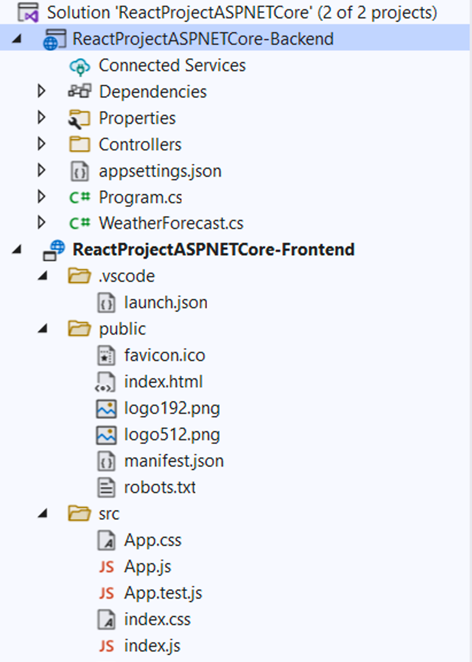The width and height of the screenshot is (472, 662).
Task: Collapse the .vscode folder
Action: click(x=43, y=276)
